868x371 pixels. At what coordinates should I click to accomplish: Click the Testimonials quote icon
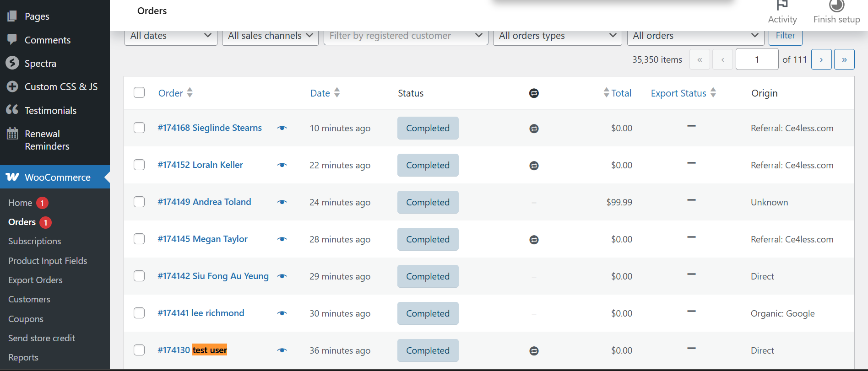12,110
